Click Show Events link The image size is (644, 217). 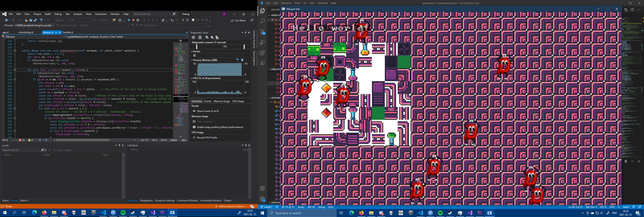[x=208, y=111]
